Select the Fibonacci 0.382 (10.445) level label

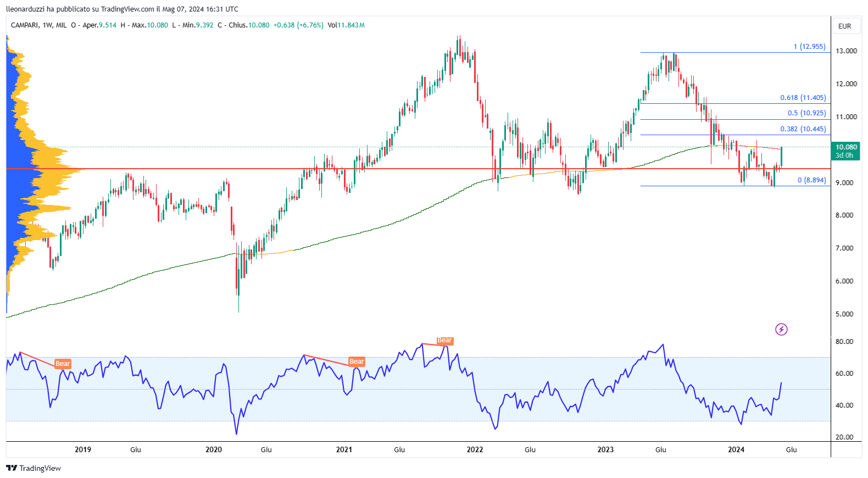[x=803, y=129]
